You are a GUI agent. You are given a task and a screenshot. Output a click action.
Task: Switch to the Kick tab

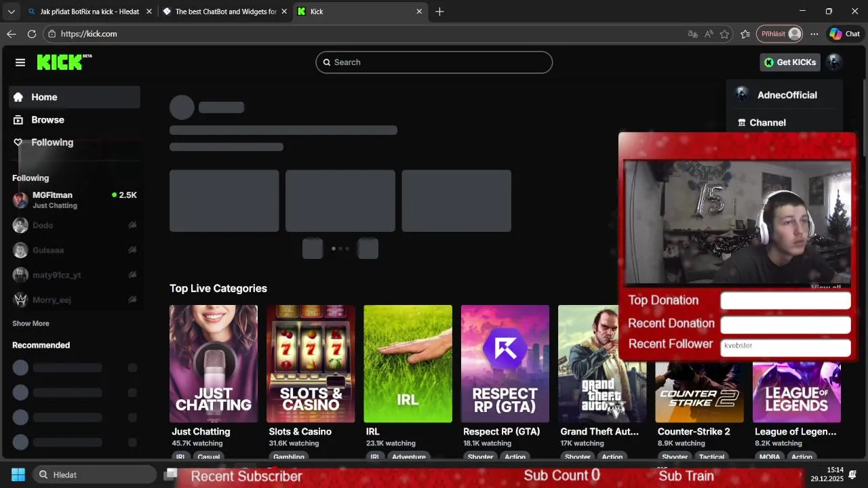(360, 12)
